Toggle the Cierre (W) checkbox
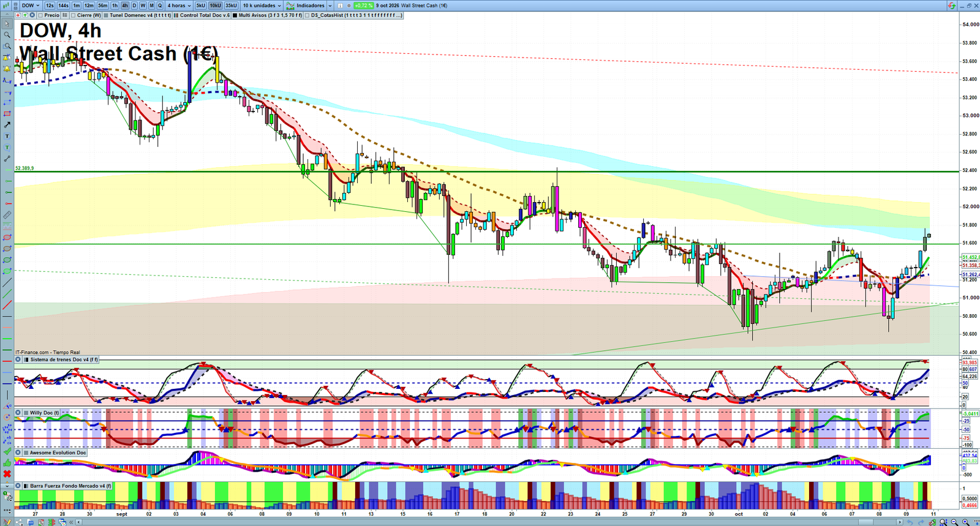 pos(73,15)
